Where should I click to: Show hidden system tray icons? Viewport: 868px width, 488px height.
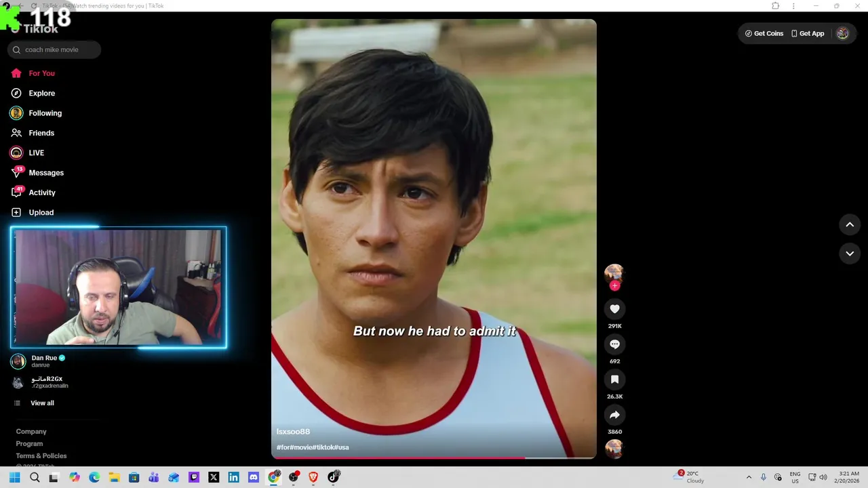pos(749,477)
